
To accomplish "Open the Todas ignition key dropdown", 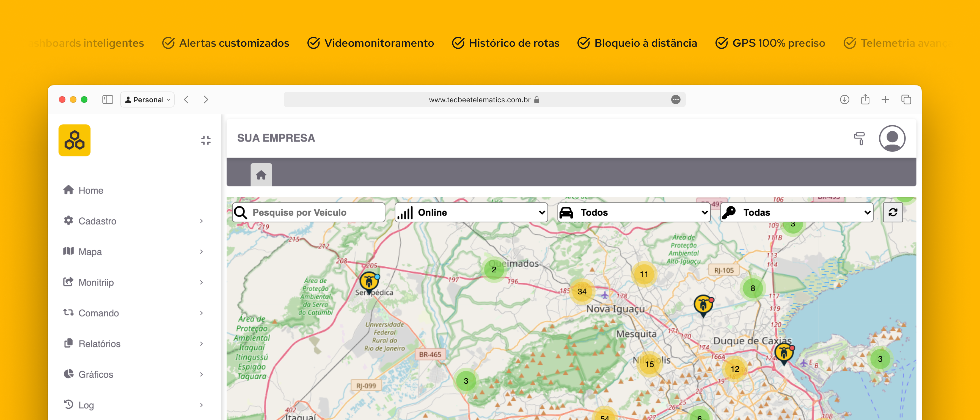I will pos(797,212).
